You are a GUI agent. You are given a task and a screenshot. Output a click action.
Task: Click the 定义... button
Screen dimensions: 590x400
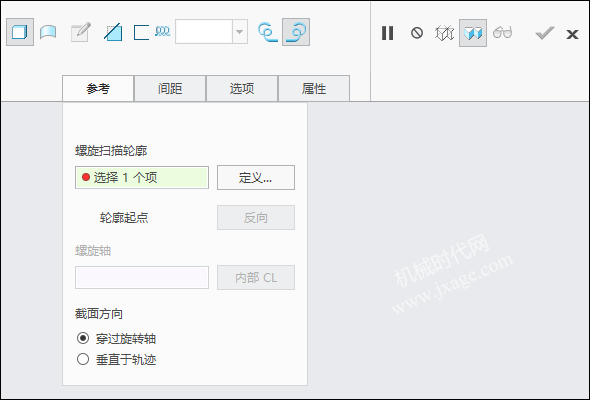pyautogui.click(x=256, y=177)
